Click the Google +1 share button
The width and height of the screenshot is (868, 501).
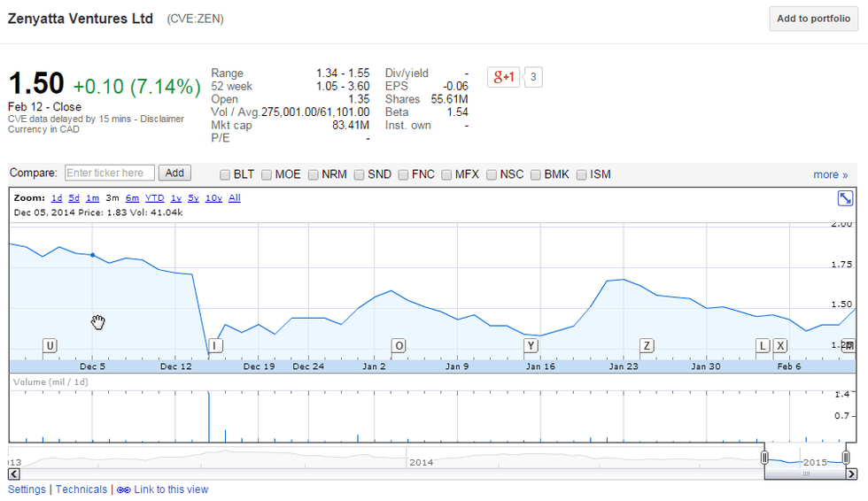point(504,77)
